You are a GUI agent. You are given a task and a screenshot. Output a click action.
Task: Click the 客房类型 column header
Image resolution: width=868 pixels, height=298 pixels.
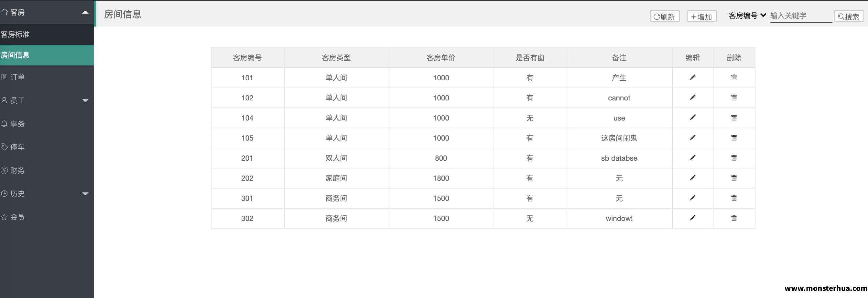point(336,58)
